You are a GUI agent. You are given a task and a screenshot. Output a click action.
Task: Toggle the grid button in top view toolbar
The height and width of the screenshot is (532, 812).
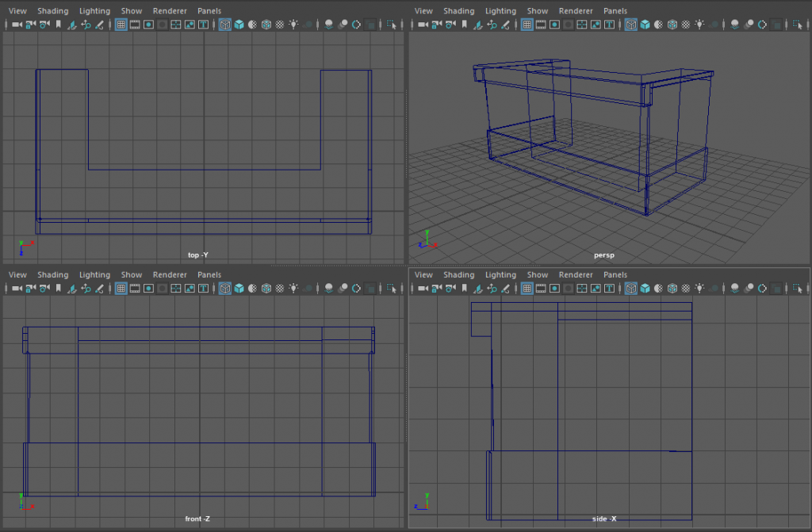click(121, 25)
